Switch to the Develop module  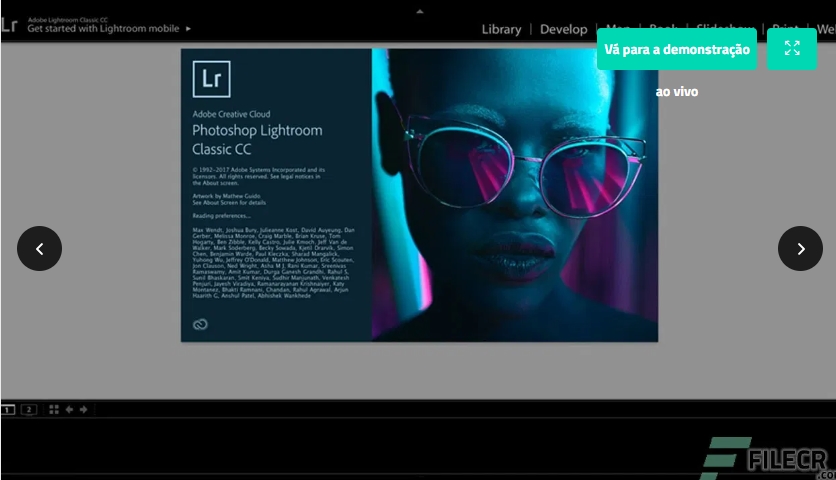click(x=564, y=29)
